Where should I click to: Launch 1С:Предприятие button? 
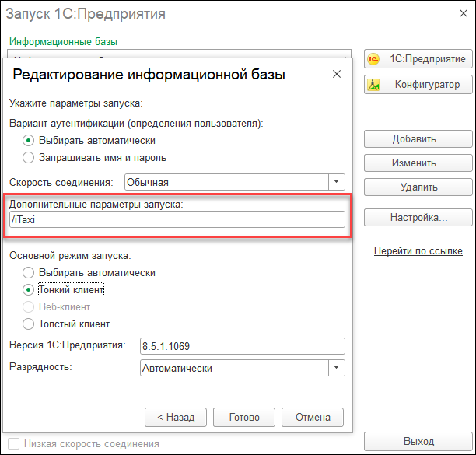(x=418, y=59)
